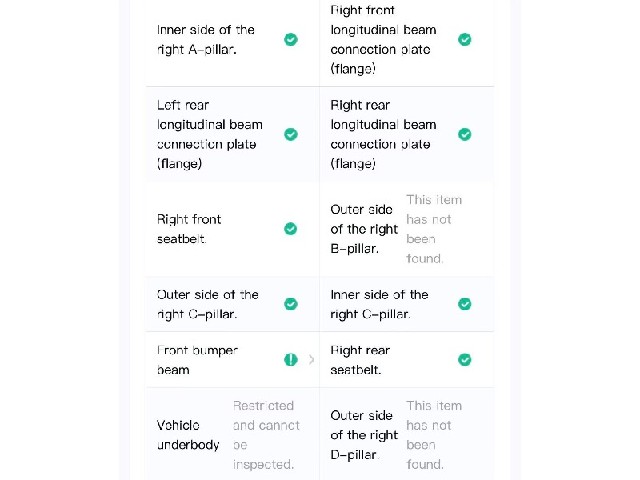Select Right rear seatbelt label
Image resolution: width=640 pixels, height=480 pixels.
click(360, 360)
